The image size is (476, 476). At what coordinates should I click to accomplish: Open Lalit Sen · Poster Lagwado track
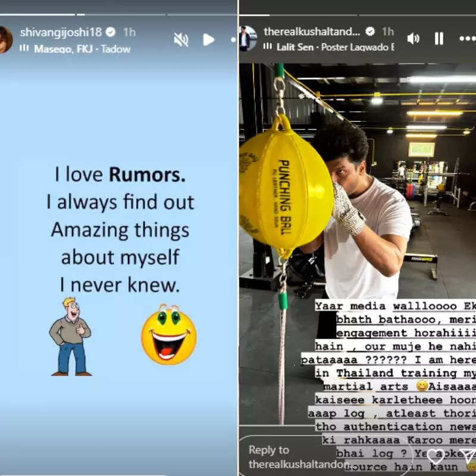336,47
